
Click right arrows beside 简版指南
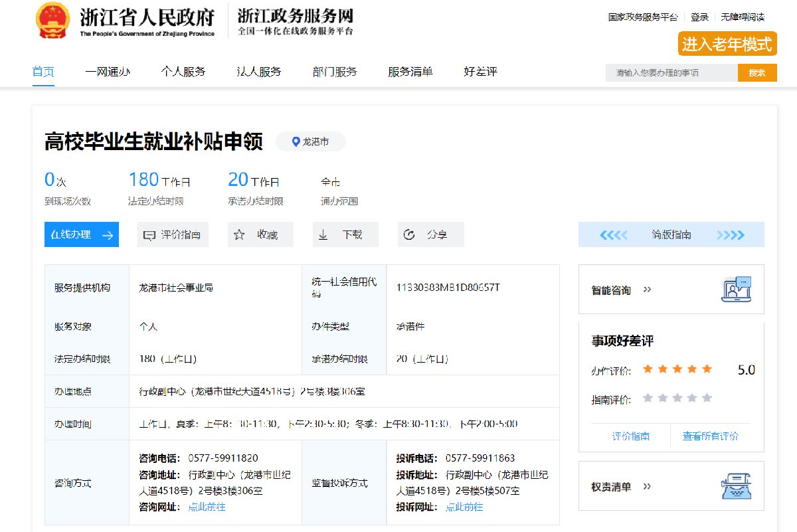tap(730, 234)
